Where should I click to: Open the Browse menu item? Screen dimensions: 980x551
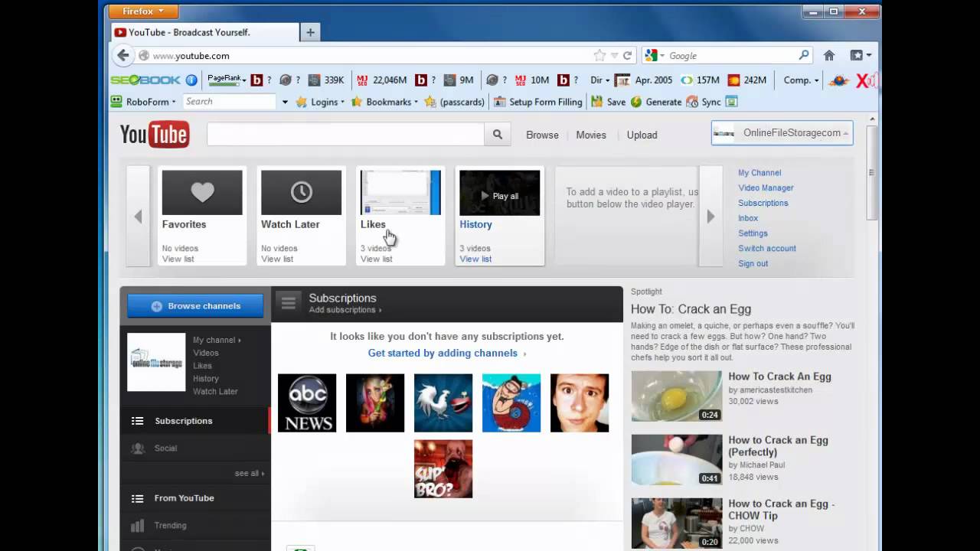pyautogui.click(x=542, y=135)
